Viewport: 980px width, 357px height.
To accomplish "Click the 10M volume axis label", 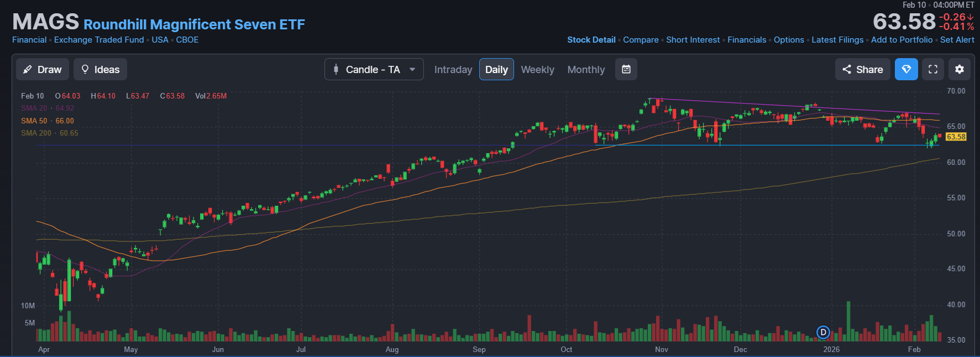I will coord(28,306).
